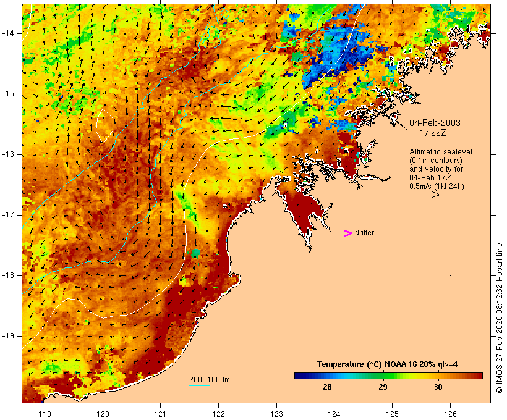Screen dimensions: 507x420
Task: Click longitude axis label '123'
Action: coord(276,414)
